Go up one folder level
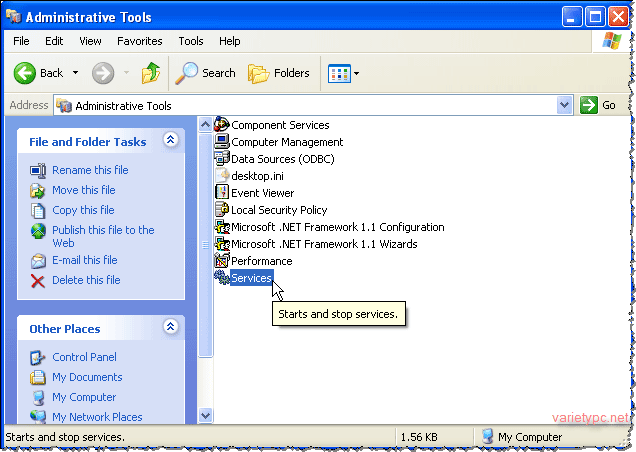This screenshot has width=636, height=452. [x=151, y=73]
